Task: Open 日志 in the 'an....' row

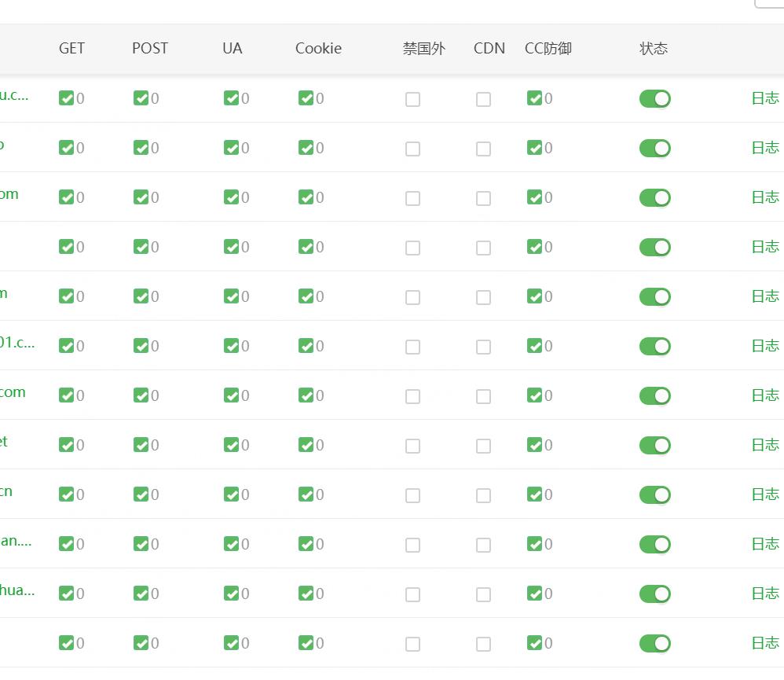Action: tap(765, 544)
